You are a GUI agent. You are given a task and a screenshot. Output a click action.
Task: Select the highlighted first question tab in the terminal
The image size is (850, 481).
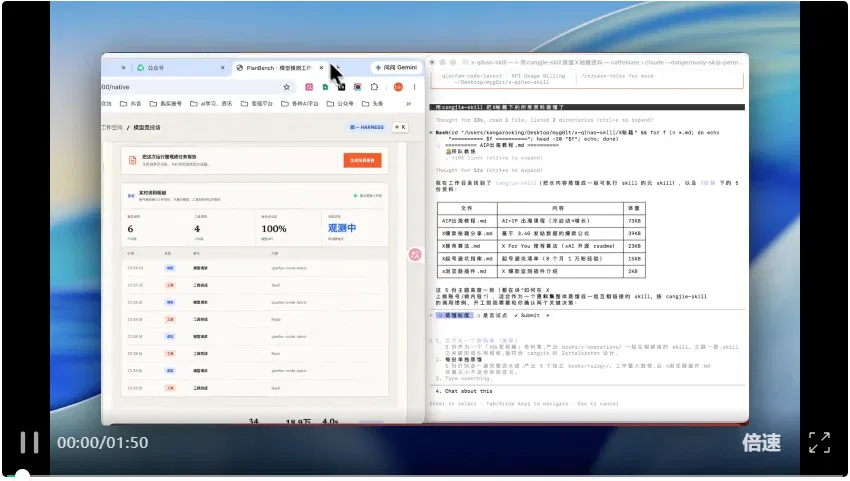pos(454,315)
